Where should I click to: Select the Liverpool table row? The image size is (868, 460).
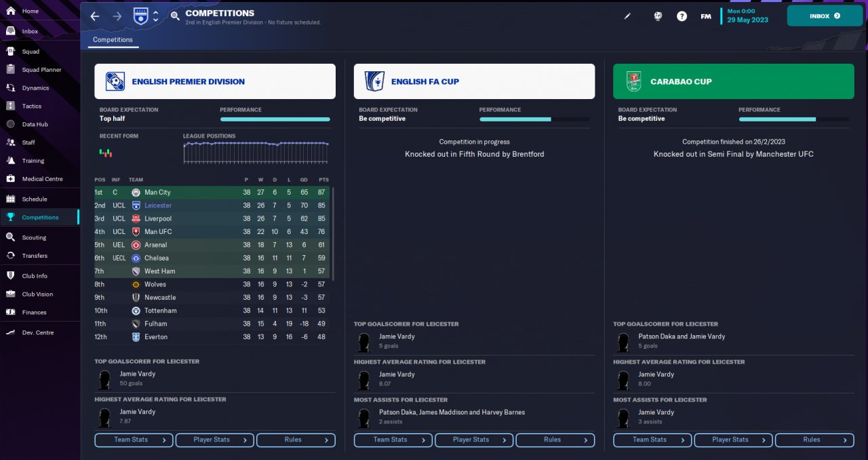click(212, 218)
